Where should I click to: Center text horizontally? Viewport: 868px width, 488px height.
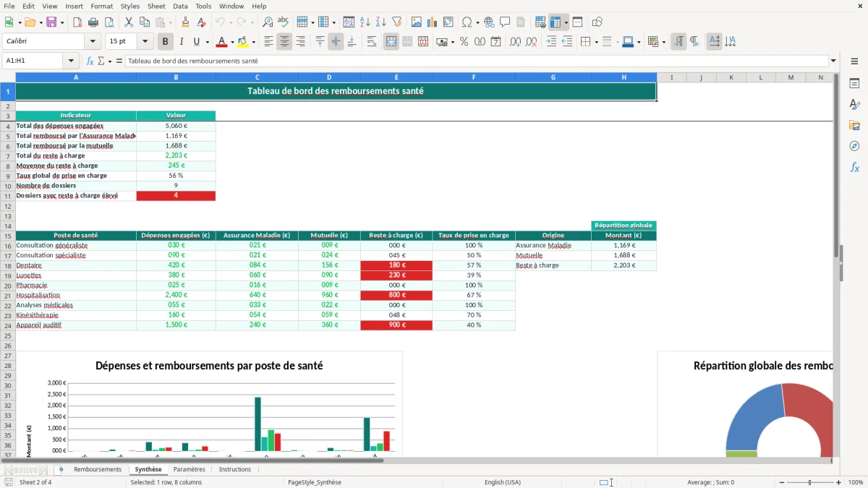284,42
